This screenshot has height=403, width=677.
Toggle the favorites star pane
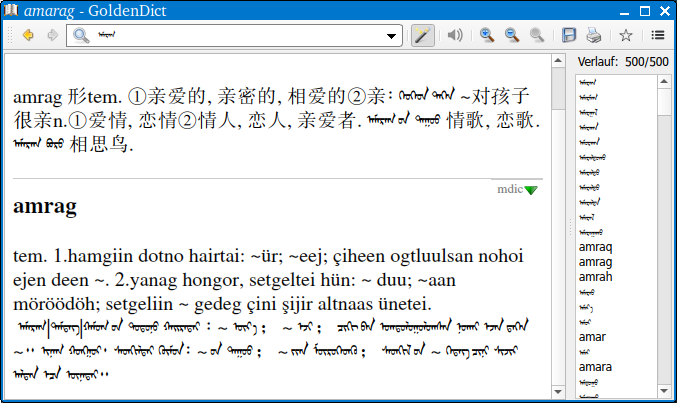(626, 35)
